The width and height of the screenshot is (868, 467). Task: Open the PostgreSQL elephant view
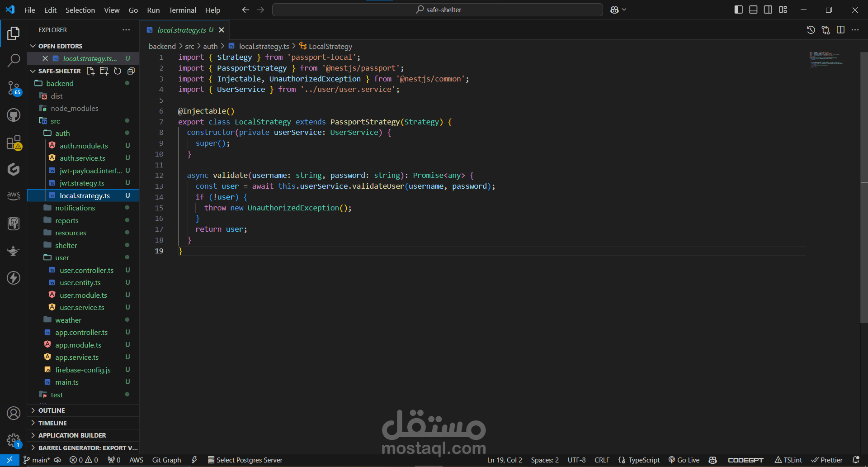click(14, 223)
